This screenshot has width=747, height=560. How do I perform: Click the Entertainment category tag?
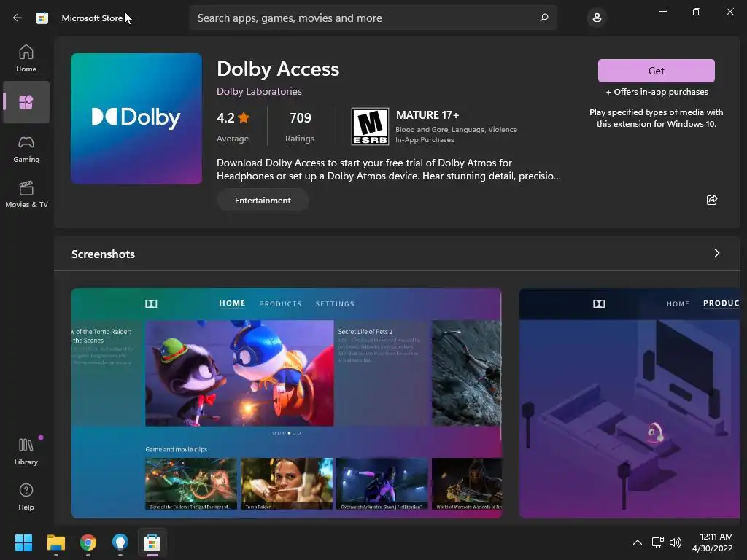click(263, 201)
